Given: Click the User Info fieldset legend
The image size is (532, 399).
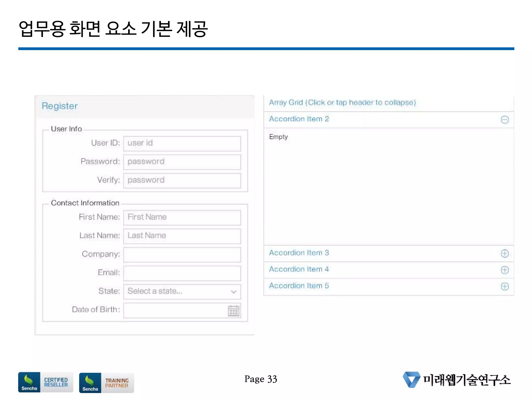Looking at the screenshot, I should point(66,129).
